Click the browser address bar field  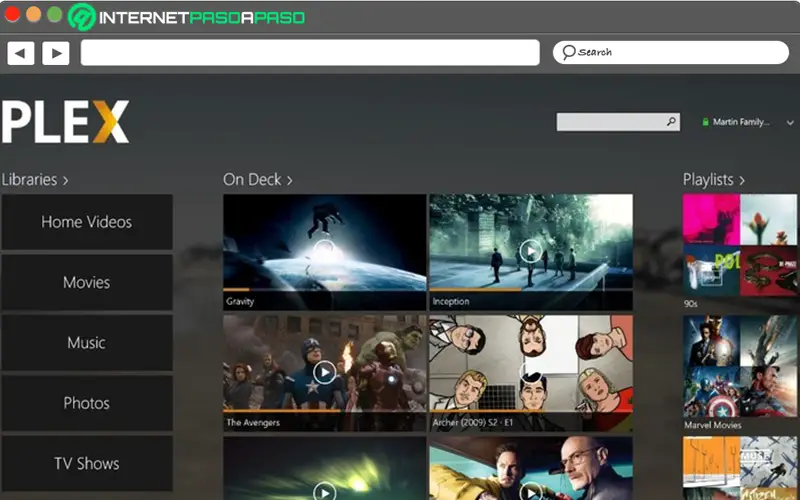tap(310, 53)
